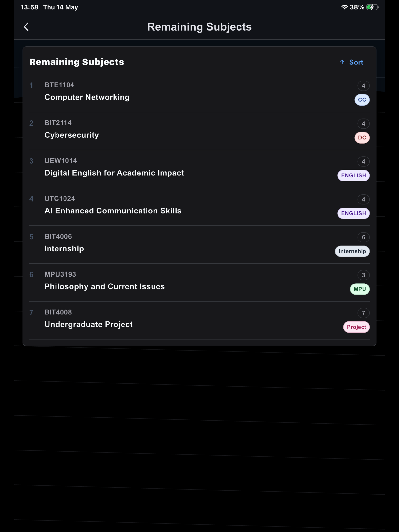Tap the green MPU badge
Screen dimensions: 399x532
click(360, 289)
